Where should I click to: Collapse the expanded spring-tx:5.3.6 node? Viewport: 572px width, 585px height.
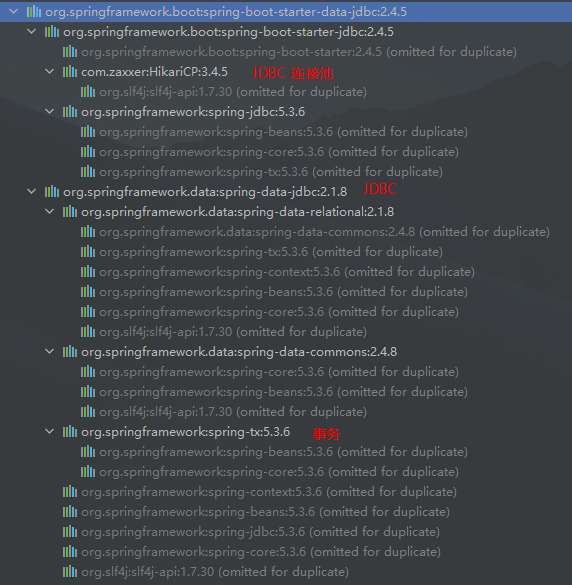point(49,432)
